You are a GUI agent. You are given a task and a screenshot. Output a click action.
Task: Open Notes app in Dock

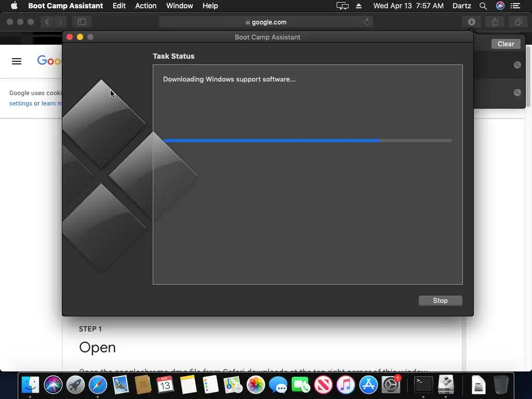(x=188, y=385)
